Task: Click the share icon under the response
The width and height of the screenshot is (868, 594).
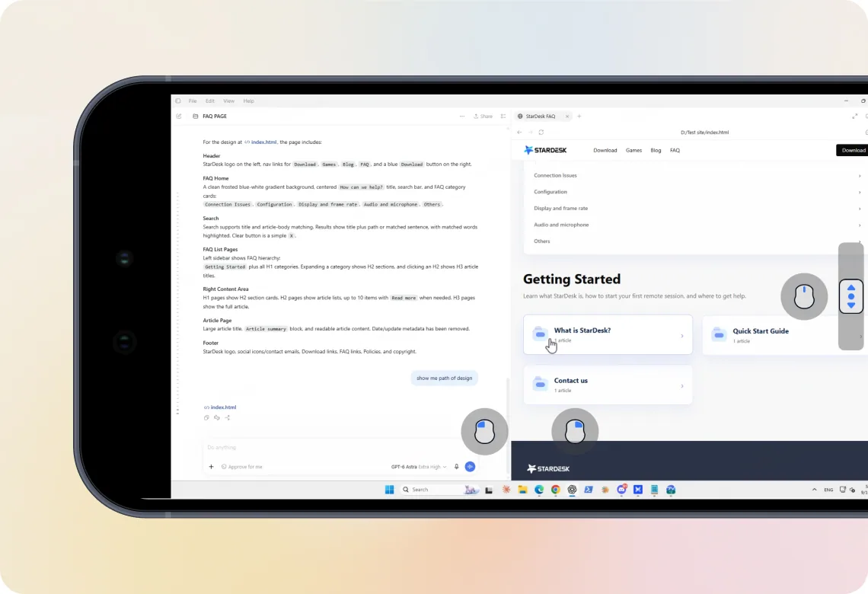Action: point(228,418)
